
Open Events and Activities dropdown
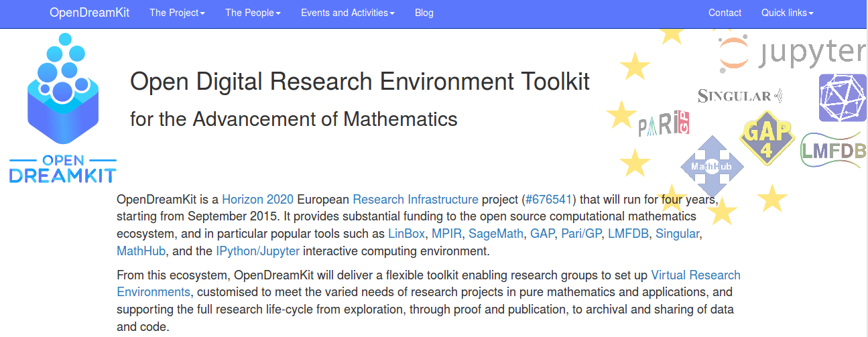pos(348,13)
